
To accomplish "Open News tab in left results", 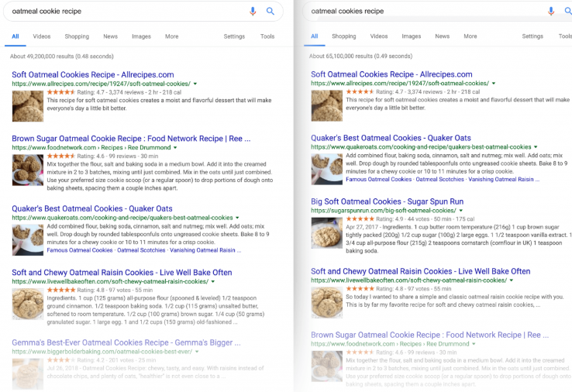I will click(111, 36).
